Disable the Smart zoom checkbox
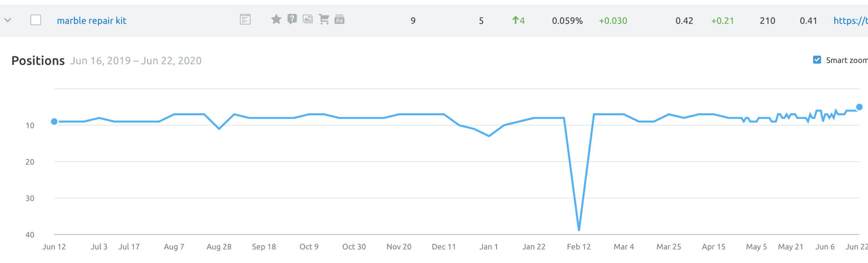868x263 pixels. pos(817,60)
